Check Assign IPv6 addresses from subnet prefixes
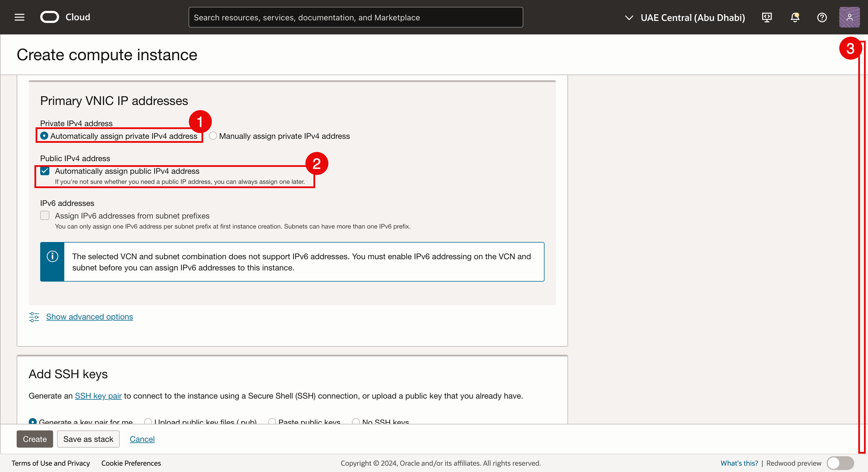The image size is (868, 472). (45, 215)
